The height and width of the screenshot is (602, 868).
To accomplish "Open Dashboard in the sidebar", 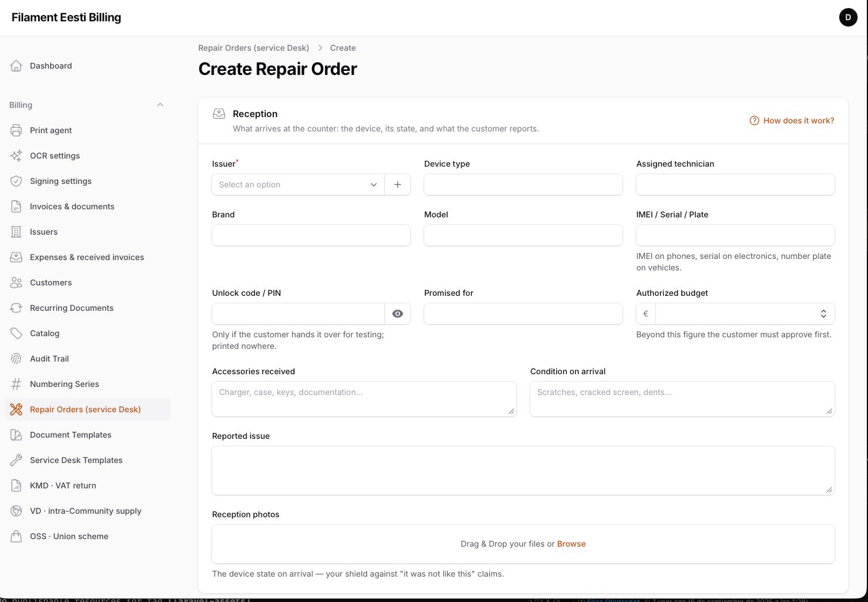I will 88,66.
